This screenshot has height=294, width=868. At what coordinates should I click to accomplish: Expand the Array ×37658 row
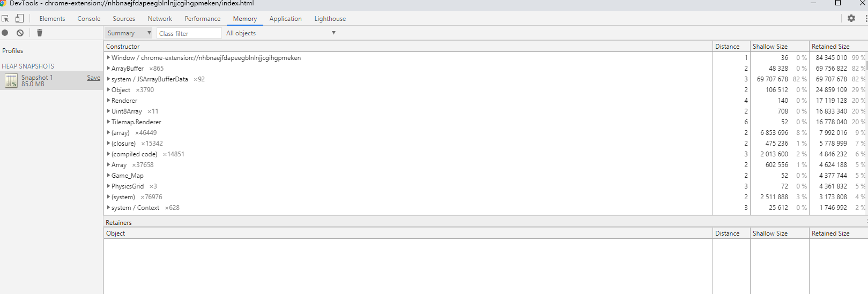pyautogui.click(x=108, y=165)
